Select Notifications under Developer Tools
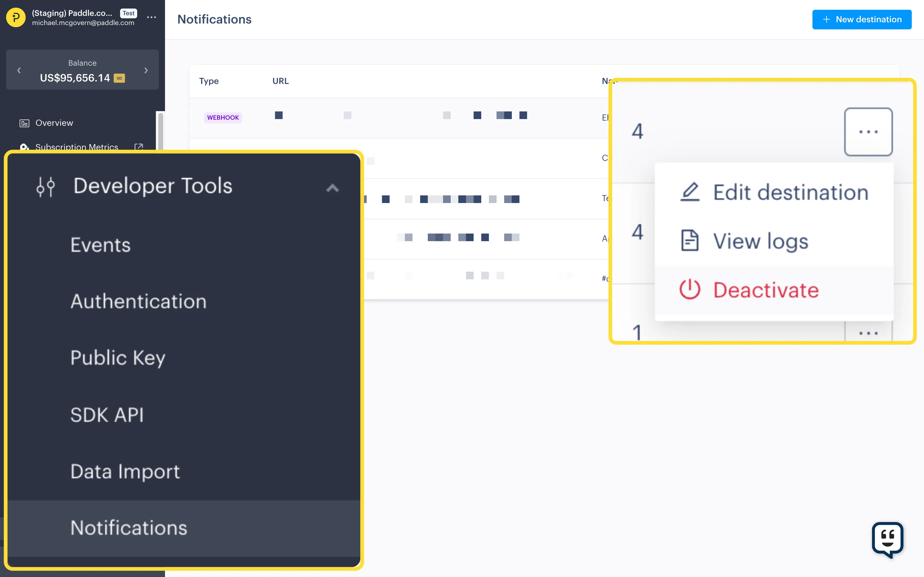The image size is (924, 577). click(129, 528)
